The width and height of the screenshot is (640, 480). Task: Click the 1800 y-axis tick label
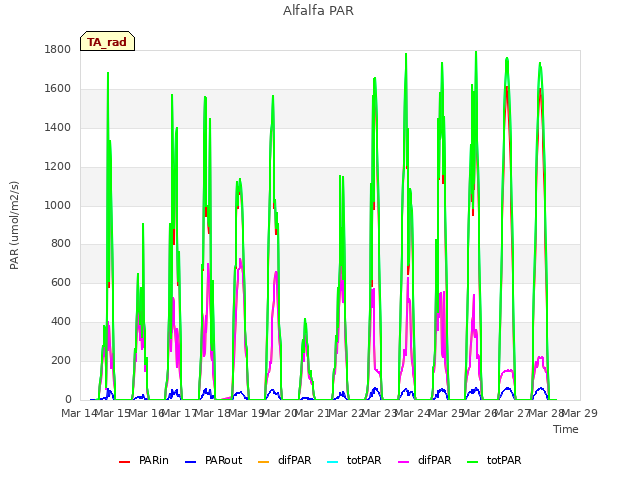pyautogui.click(x=58, y=50)
